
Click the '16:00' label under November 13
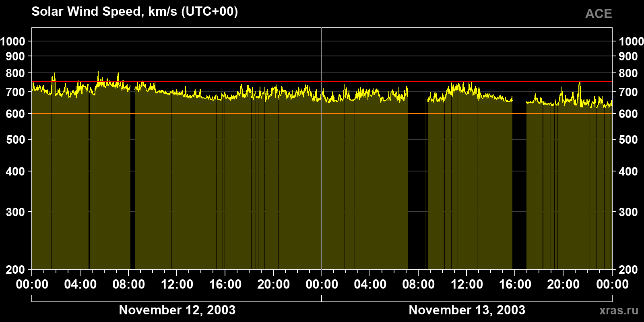[515, 285]
